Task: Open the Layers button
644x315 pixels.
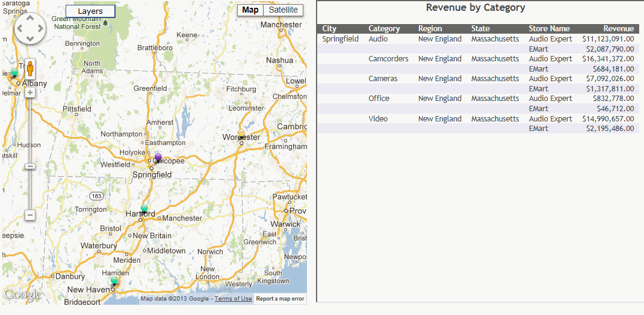Action: tap(90, 11)
